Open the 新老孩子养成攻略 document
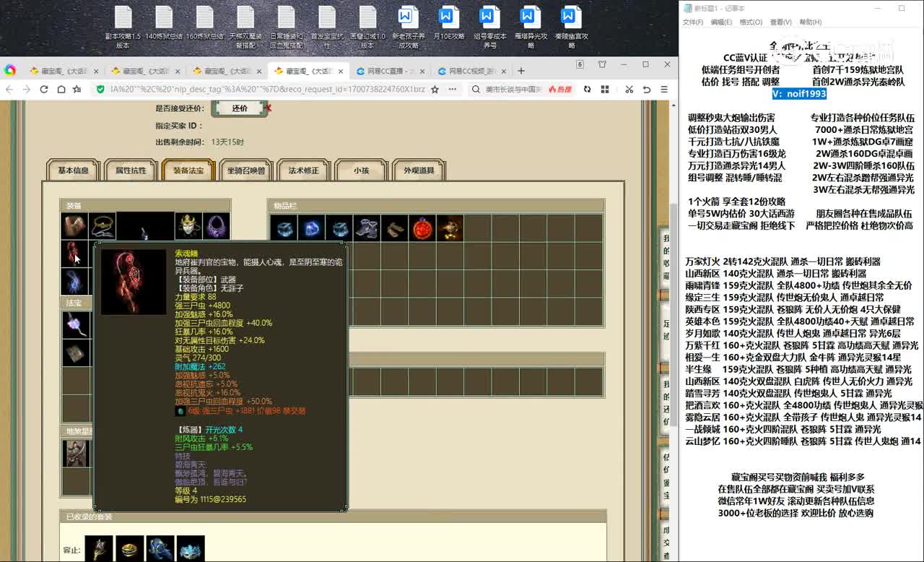This screenshot has width=924, height=562. coord(408,27)
